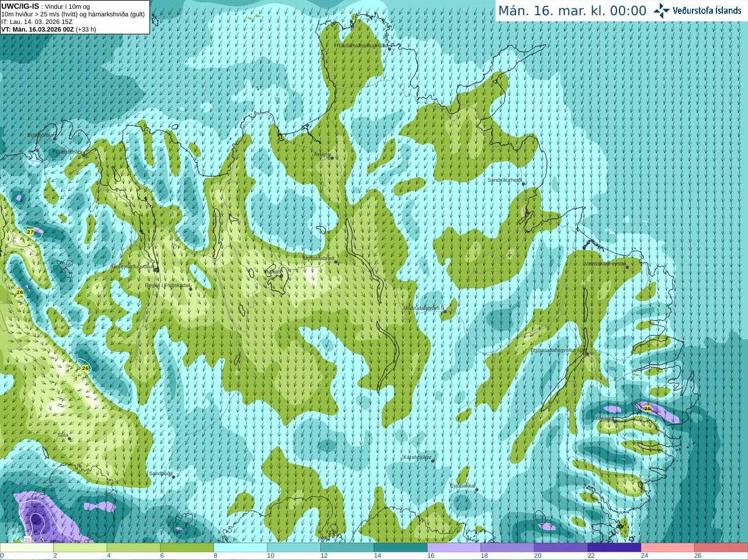Click the red swatch above 26 m/s
Viewport: 748px width, 560px height.
coord(721,548)
